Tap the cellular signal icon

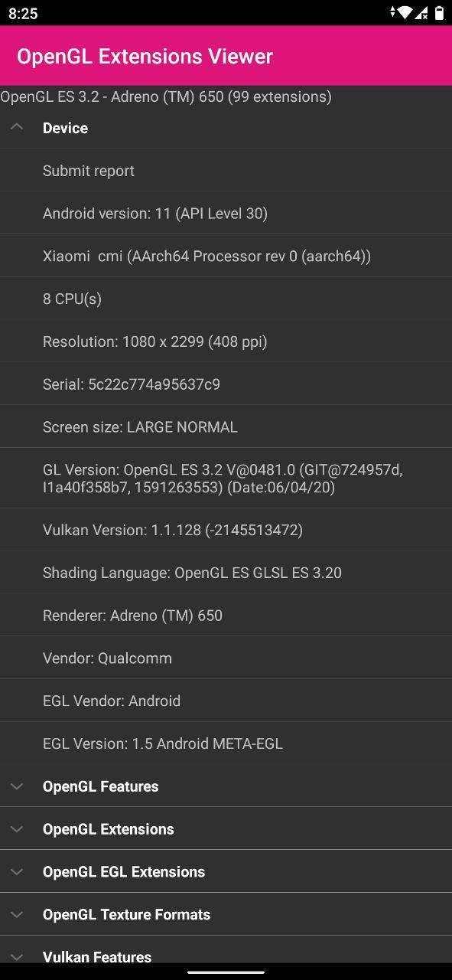pos(422,13)
